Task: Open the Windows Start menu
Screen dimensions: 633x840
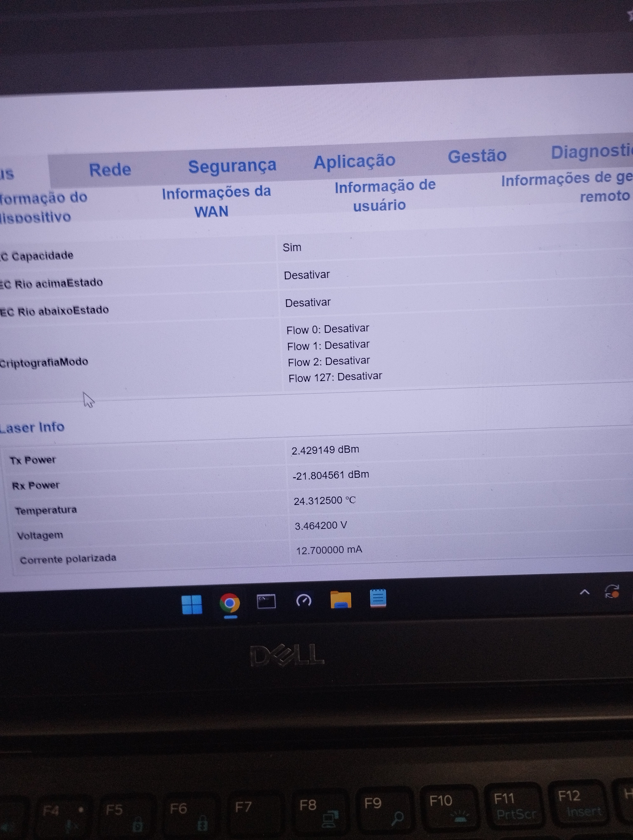Action: 192,604
